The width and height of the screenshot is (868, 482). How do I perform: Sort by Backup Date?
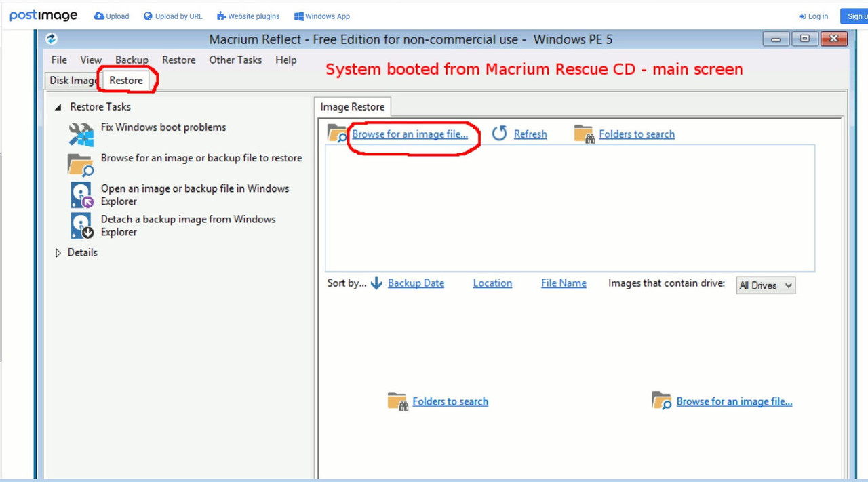[416, 283]
